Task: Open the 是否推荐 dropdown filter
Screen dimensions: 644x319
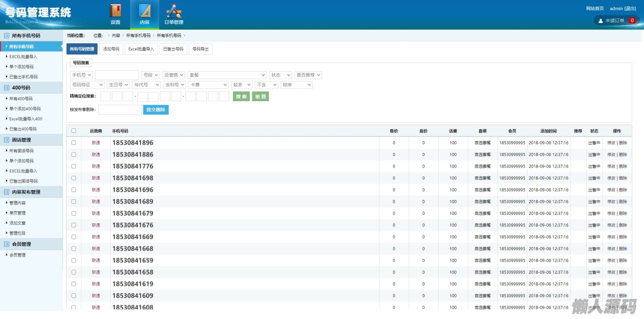Action: point(308,75)
